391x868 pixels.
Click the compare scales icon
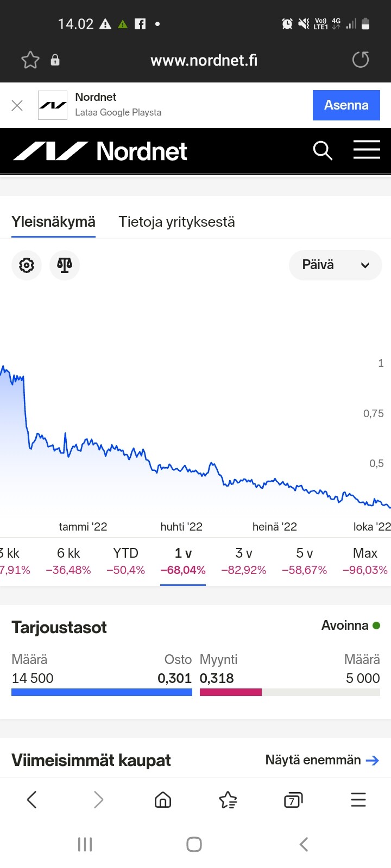(65, 265)
